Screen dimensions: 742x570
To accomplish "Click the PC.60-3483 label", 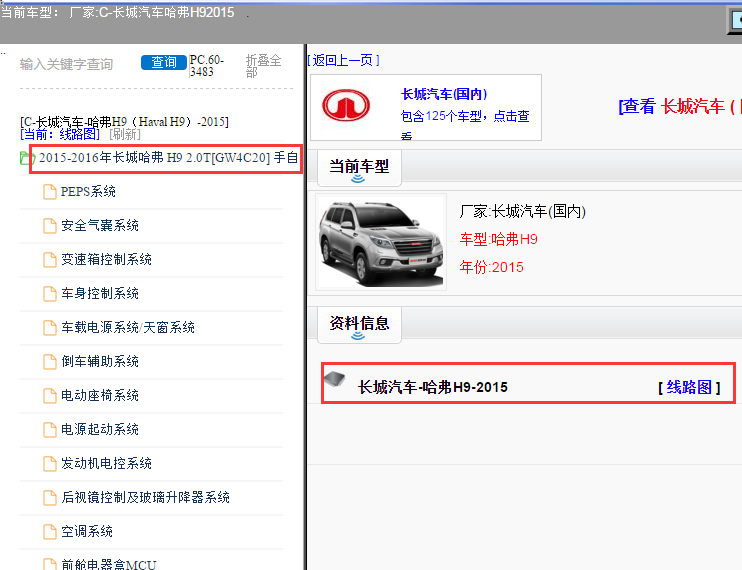I will click(207, 66).
